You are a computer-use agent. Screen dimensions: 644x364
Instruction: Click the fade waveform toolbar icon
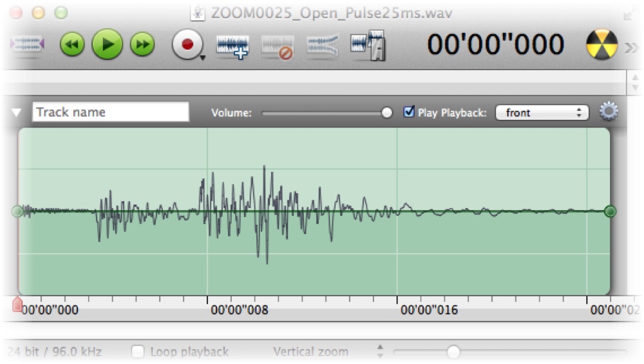(x=323, y=45)
